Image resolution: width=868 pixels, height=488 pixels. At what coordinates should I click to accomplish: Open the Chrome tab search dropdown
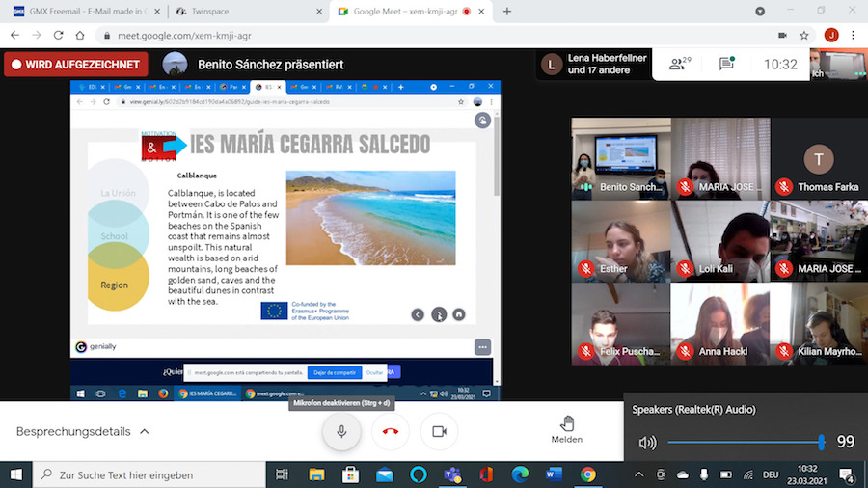(x=761, y=12)
